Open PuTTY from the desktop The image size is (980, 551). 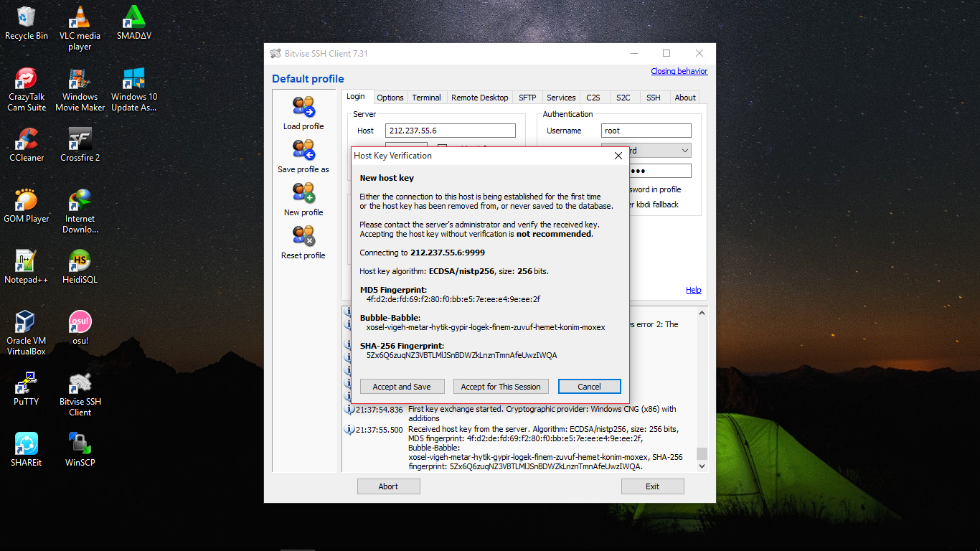[x=26, y=385]
